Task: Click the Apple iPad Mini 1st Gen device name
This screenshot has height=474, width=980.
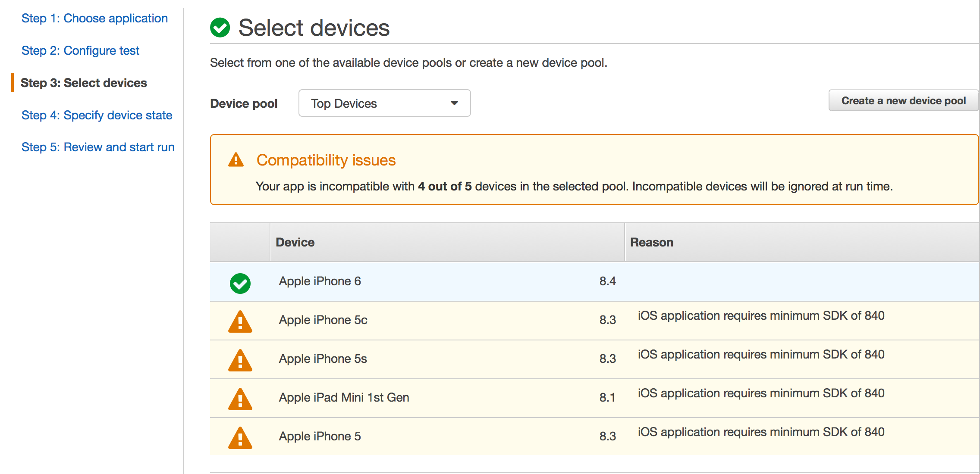Action: (344, 397)
